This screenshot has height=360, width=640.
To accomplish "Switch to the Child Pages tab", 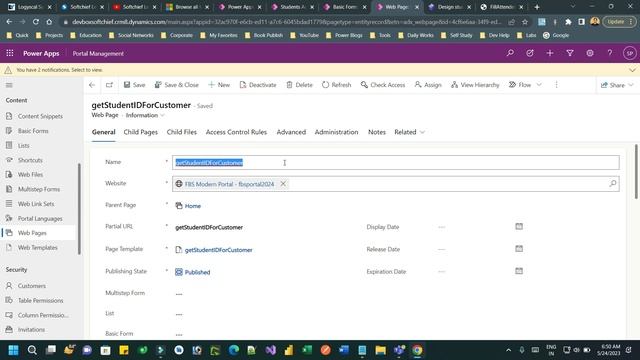I will [x=140, y=132].
